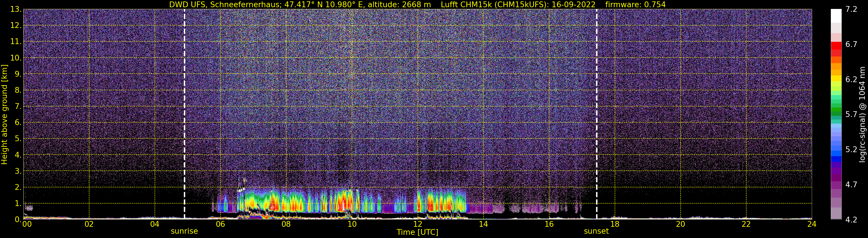
Task: Select the 'sunrise' label below the time axis
Action: point(184,231)
